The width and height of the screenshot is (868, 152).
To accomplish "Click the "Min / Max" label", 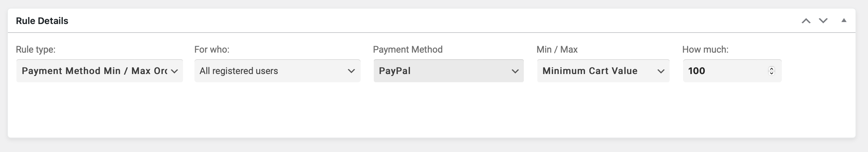I will 557,50.
